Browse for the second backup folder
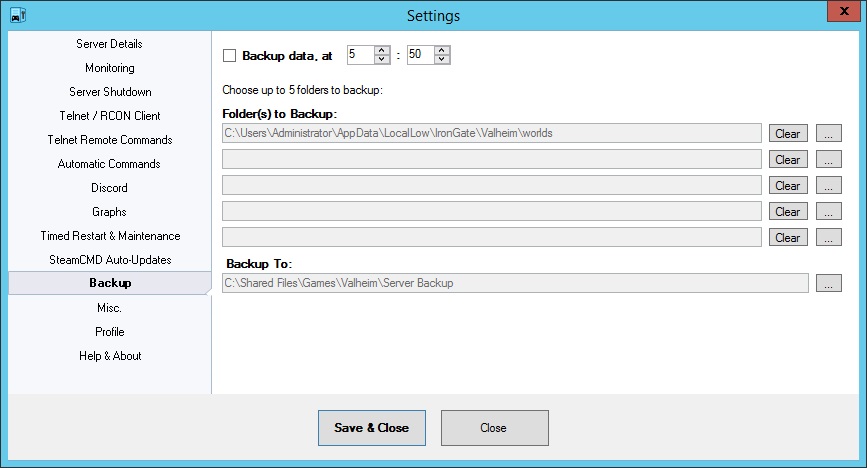Screen dimensions: 867x468 coord(829,160)
